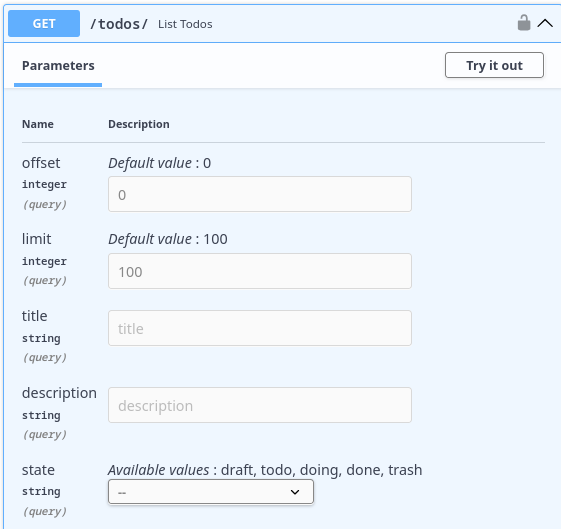Click into the title text field
Viewport: 561px width, 529px height.
[x=260, y=328]
